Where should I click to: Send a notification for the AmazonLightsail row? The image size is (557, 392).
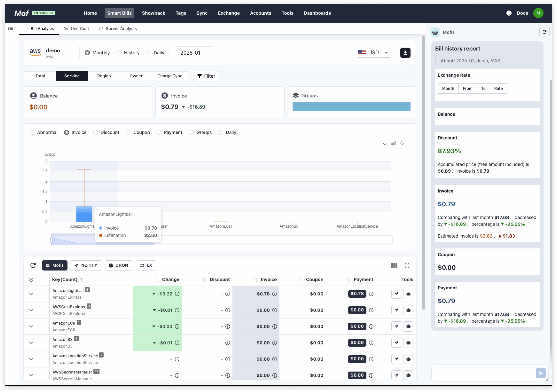[396, 294]
